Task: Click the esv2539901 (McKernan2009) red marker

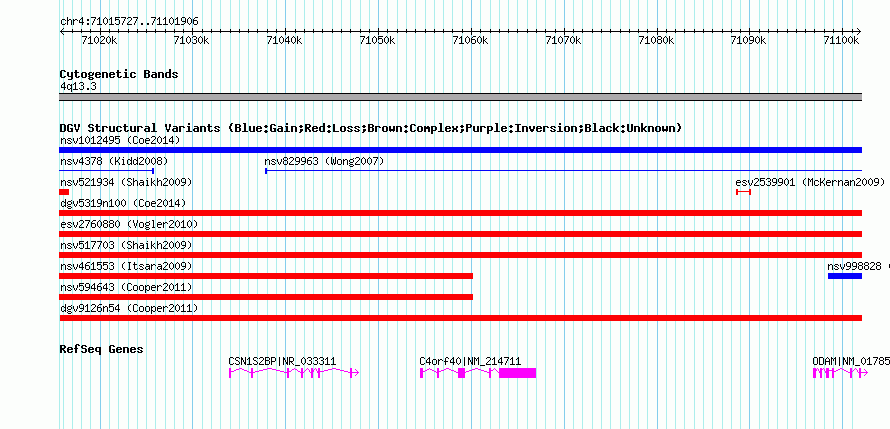Action: [744, 192]
